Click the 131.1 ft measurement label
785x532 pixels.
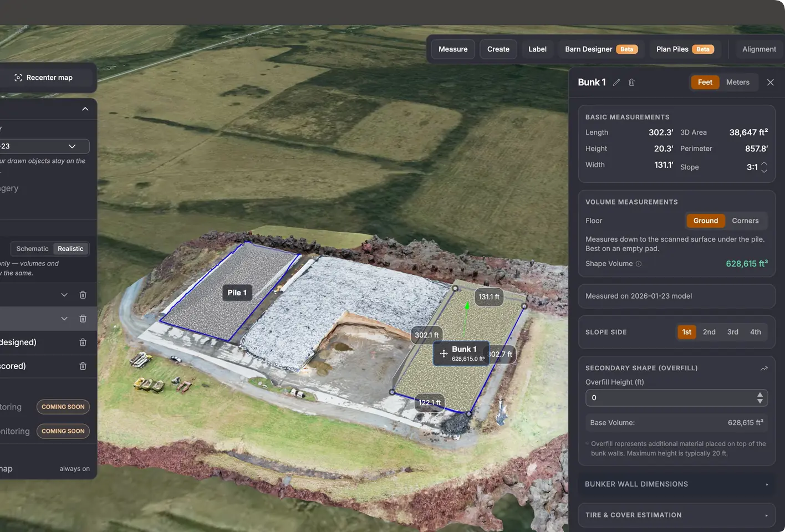click(x=488, y=297)
